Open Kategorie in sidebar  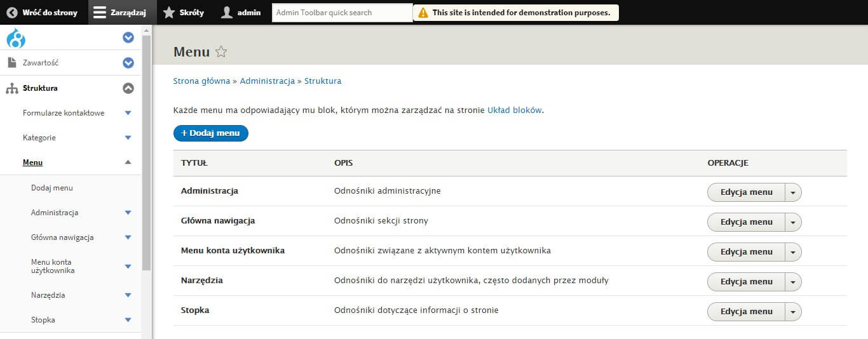(39, 138)
